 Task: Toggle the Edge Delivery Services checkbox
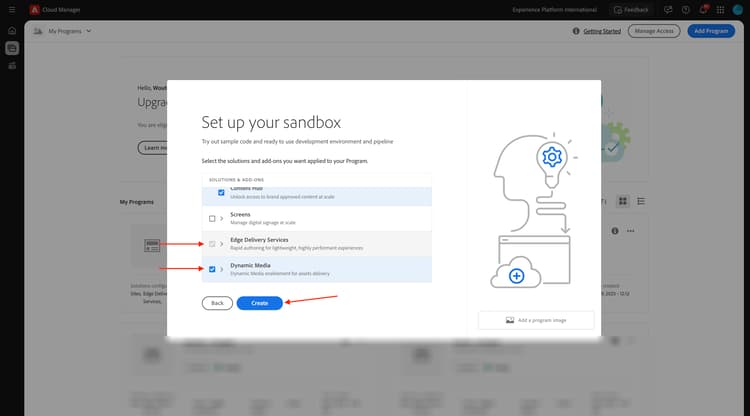[x=212, y=244]
